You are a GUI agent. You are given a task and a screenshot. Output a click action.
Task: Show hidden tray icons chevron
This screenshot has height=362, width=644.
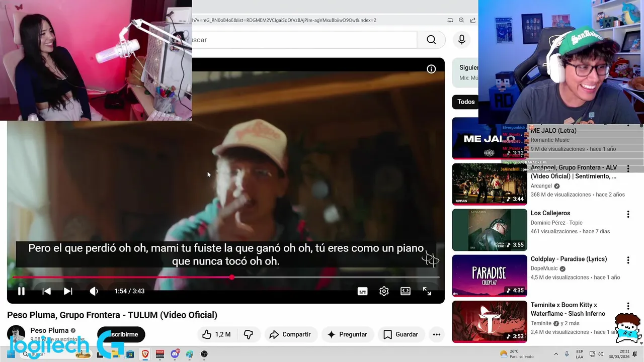coord(556,354)
